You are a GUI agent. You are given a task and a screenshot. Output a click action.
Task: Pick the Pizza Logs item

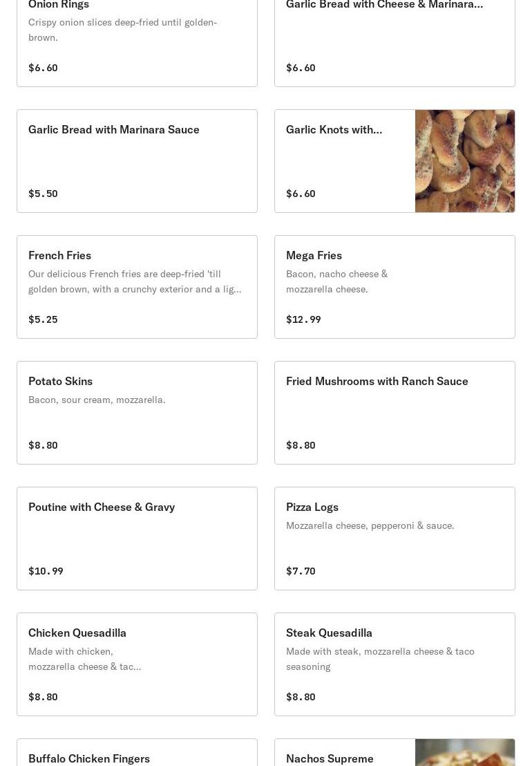395,539
